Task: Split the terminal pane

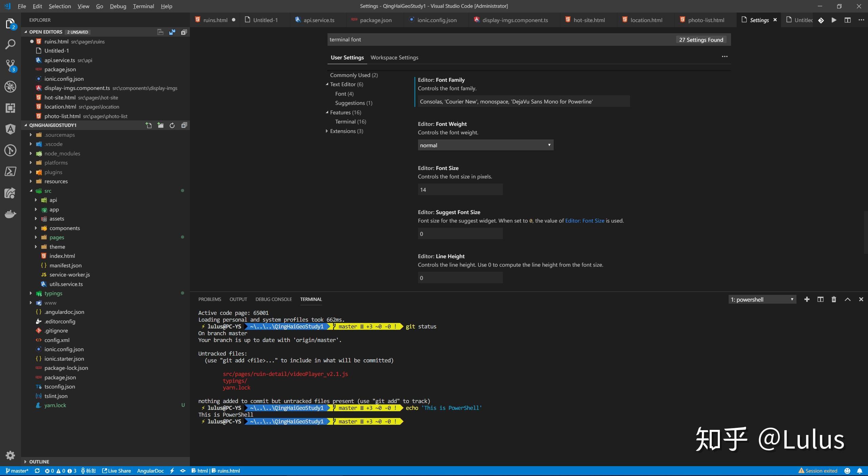Action: click(x=820, y=299)
